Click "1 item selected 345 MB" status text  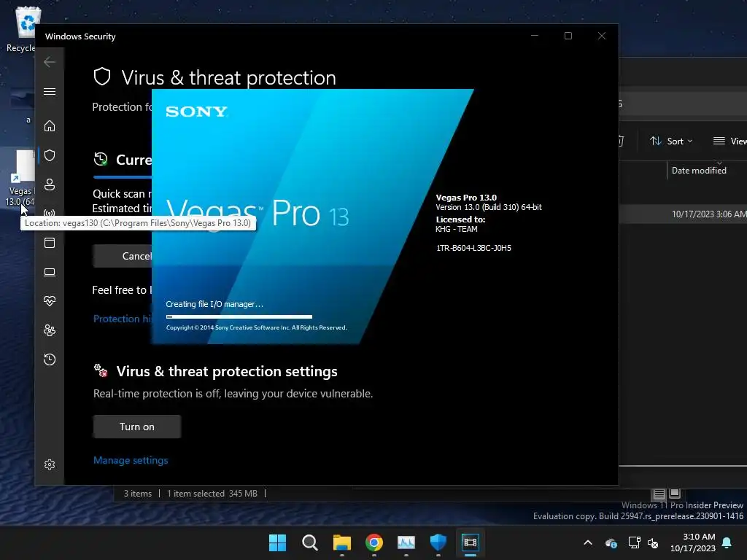(x=212, y=494)
